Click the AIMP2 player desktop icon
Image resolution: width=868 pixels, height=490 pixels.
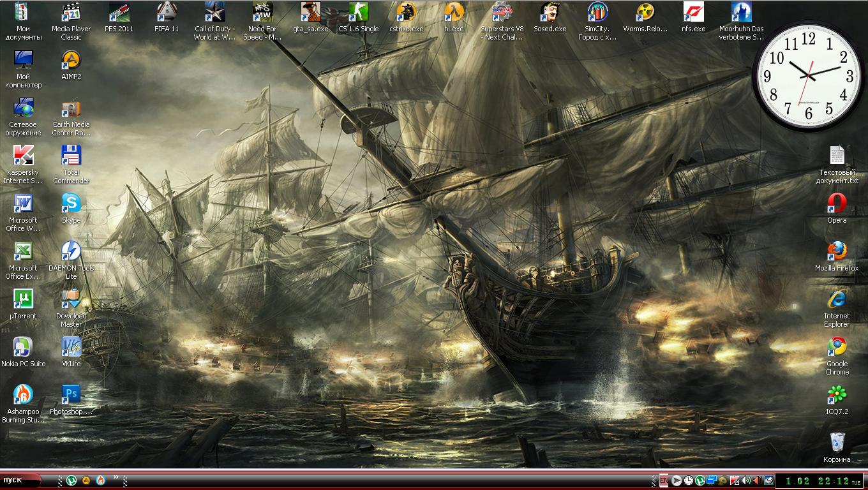[71, 60]
